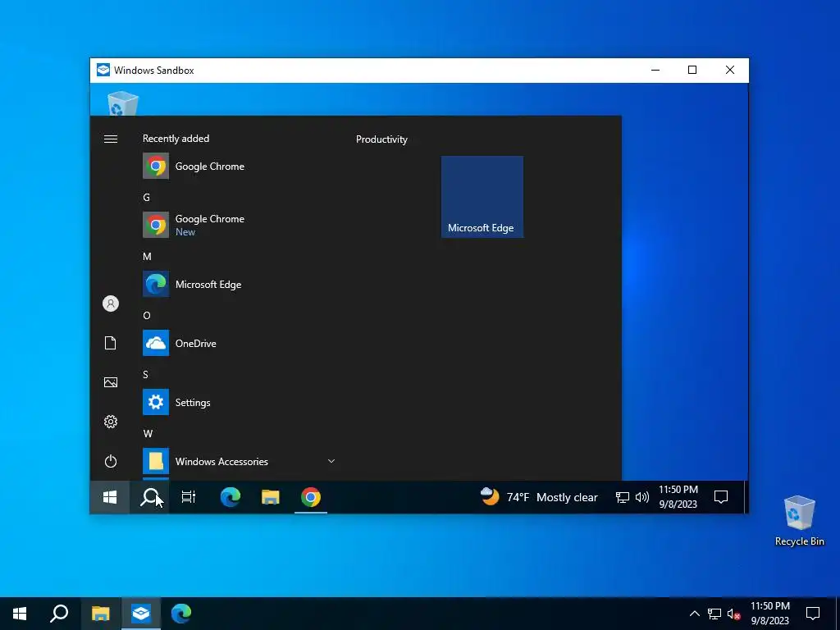Open the 74°F Mostly clear weather widget
This screenshot has height=630, width=840.
tap(539, 497)
